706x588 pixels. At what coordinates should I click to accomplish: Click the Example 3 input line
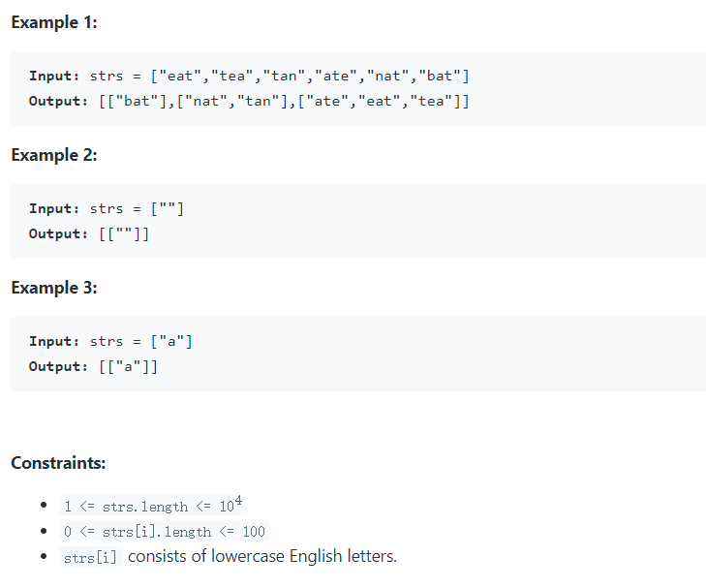(110, 342)
